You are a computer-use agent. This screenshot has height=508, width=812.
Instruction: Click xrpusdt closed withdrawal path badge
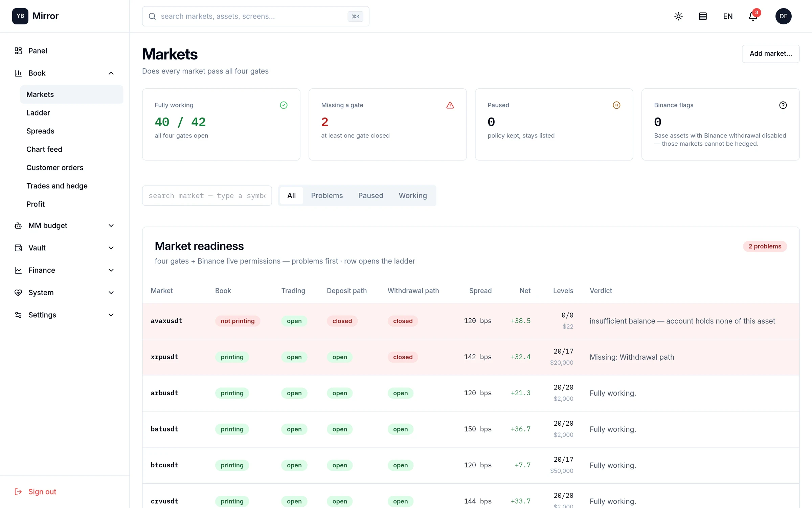[x=403, y=357]
